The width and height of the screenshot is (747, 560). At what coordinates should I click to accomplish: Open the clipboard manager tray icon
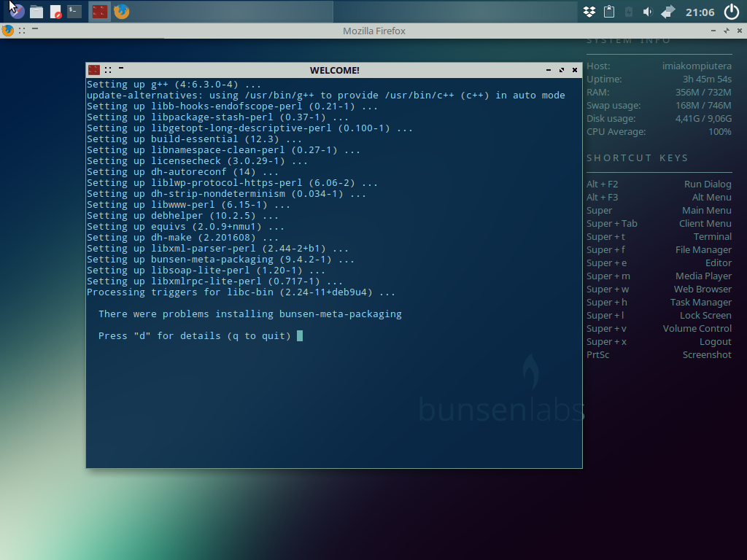tap(609, 12)
